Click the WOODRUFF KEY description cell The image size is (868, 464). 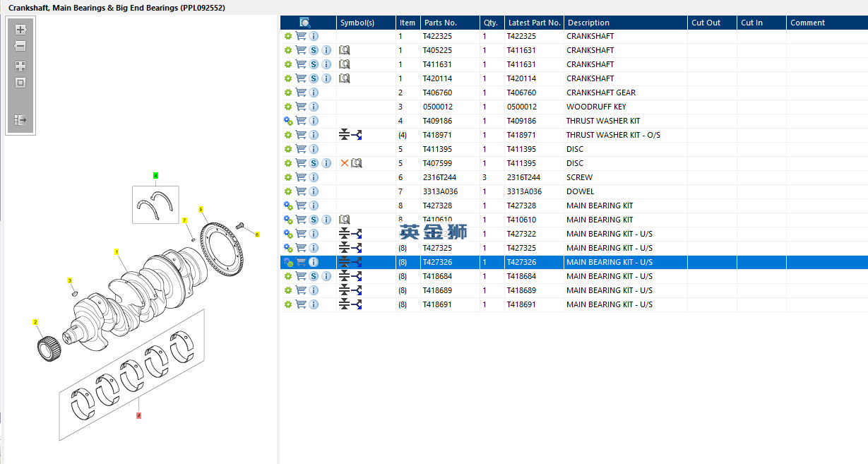tap(596, 107)
